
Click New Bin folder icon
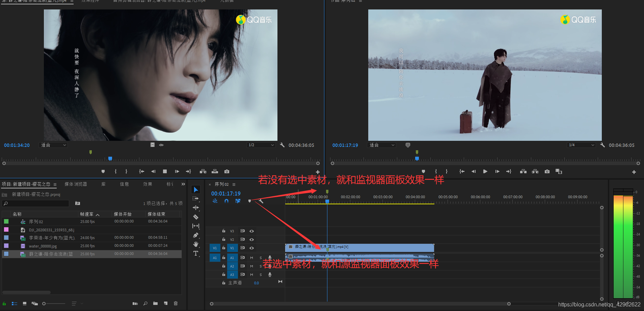coord(155,303)
